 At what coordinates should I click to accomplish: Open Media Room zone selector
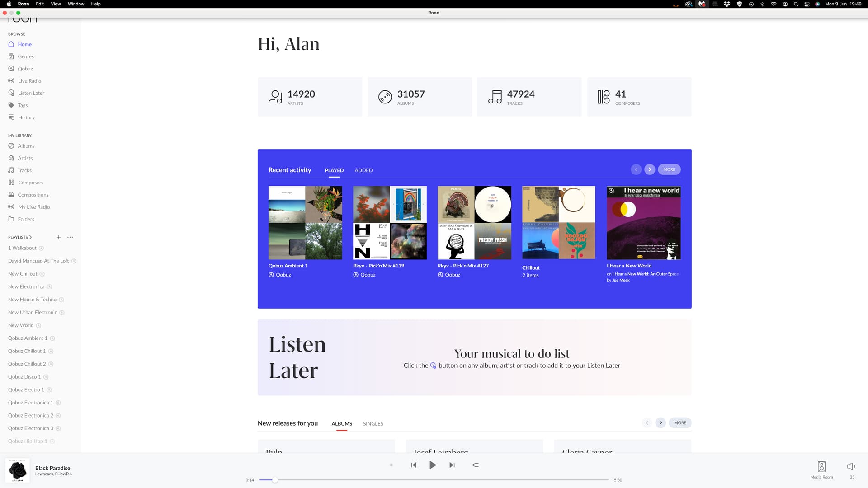point(821,470)
